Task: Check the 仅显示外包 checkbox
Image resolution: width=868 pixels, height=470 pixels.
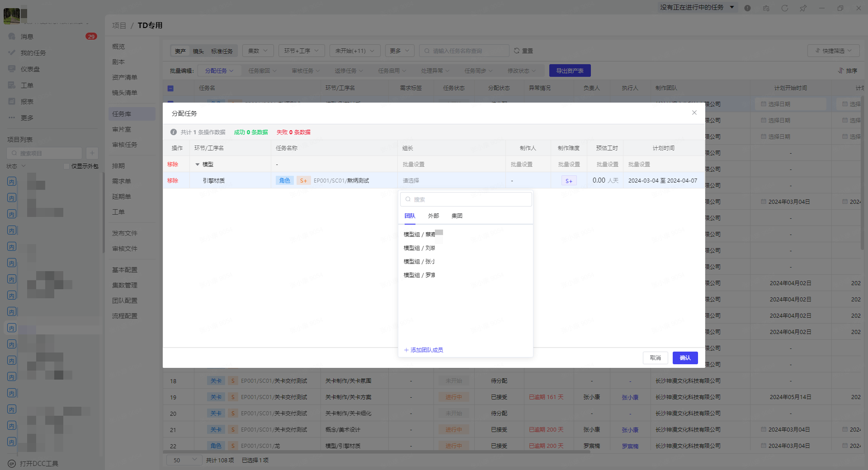Action: click(66, 166)
